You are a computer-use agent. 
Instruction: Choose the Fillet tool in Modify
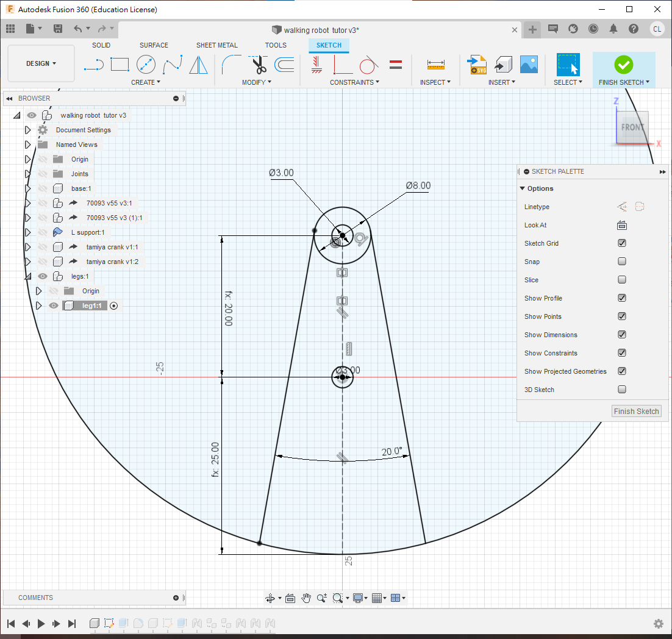tap(231, 64)
